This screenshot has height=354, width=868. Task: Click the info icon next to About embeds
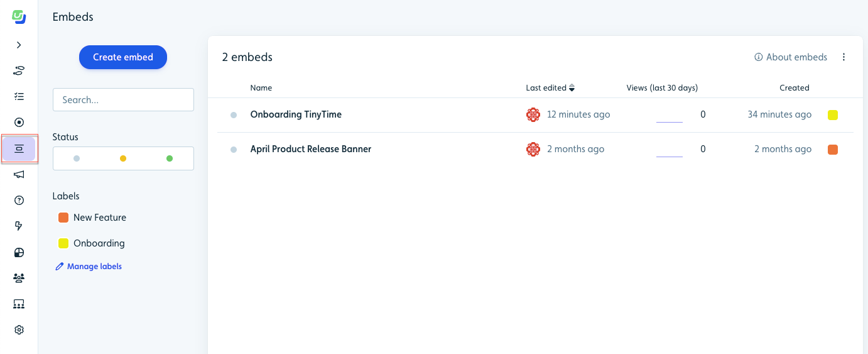point(758,57)
